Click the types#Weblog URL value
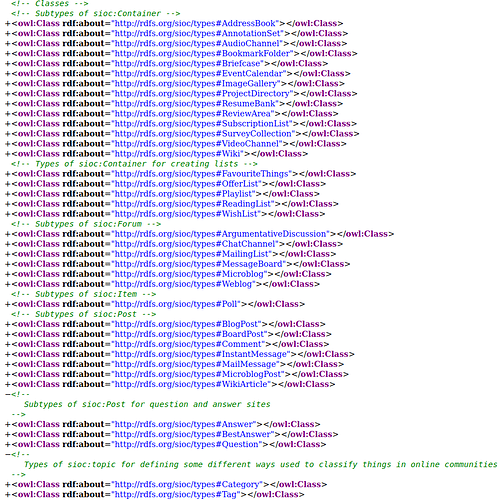503x500 pixels. (184, 284)
